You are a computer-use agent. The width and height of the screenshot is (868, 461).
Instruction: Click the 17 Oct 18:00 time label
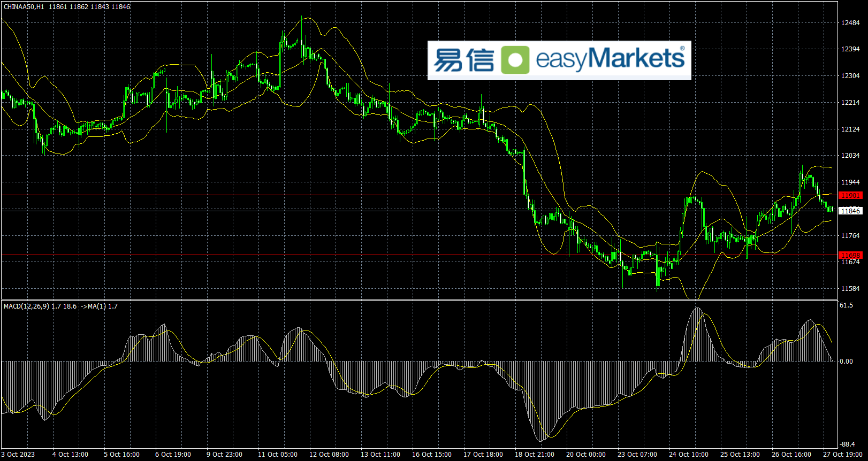[x=483, y=455]
